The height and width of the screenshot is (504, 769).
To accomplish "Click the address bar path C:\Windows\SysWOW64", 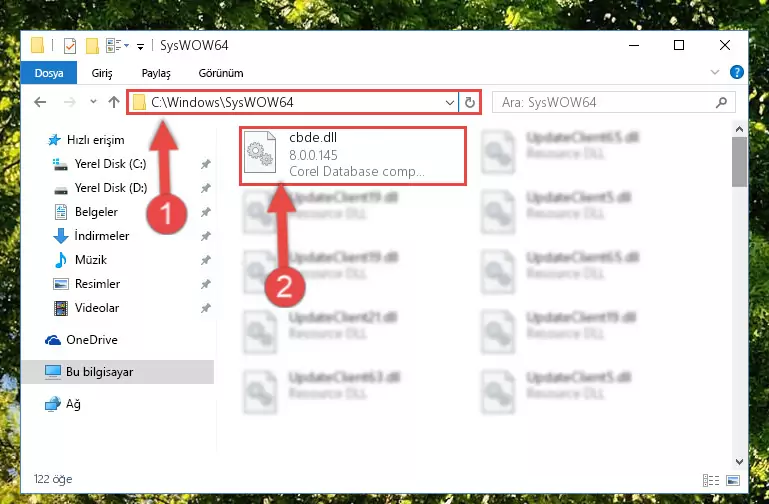I will pos(222,102).
